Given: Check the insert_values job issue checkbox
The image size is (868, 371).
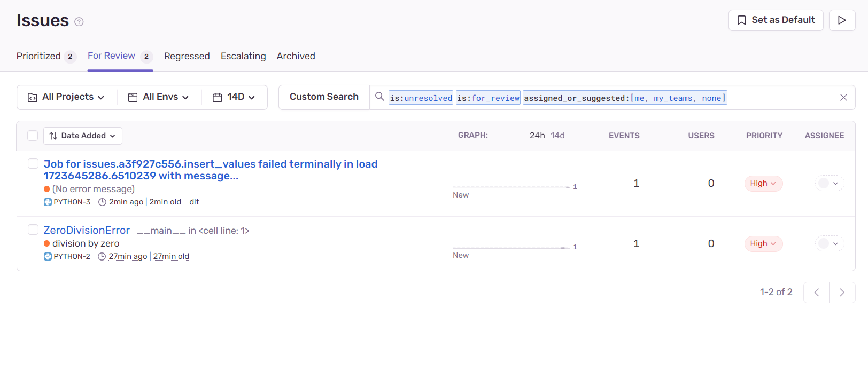Looking at the screenshot, I should [33, 163].
